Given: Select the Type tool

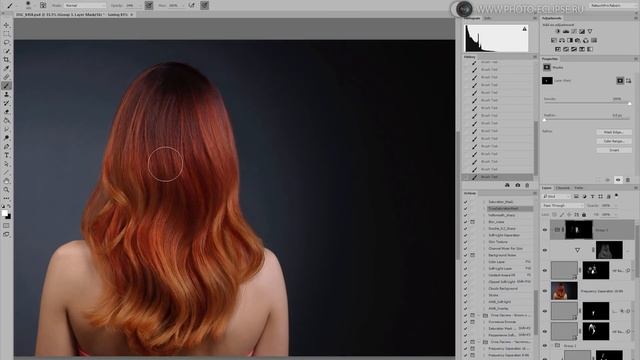Looking at the screenshot, I should (x=6, y=155).
